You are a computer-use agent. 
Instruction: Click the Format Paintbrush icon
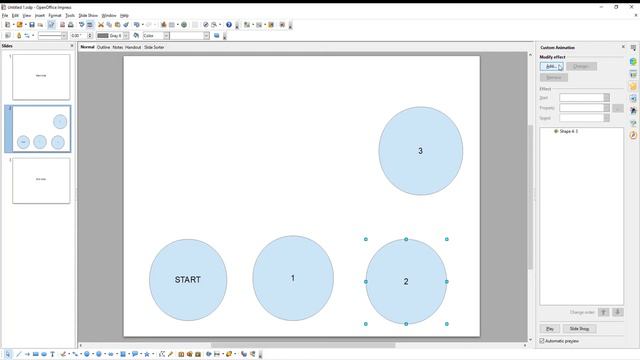pos(126,25)
